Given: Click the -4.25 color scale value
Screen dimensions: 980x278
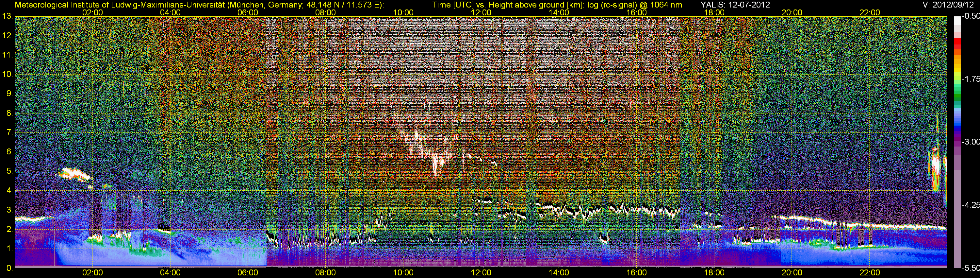Looking at the screenshot, I should pos(971,205).
